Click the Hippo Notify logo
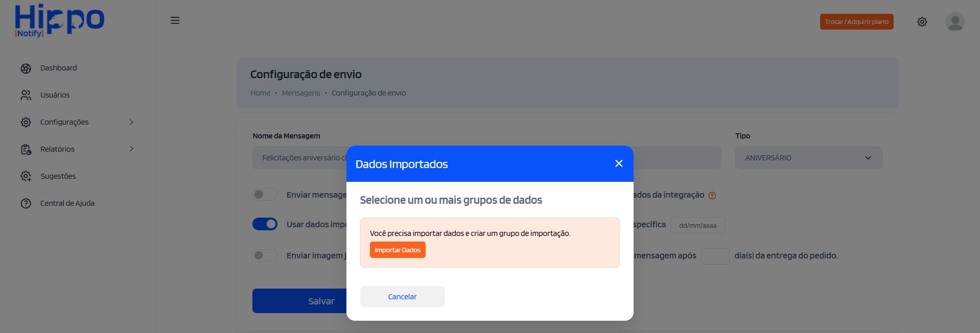 59,20
